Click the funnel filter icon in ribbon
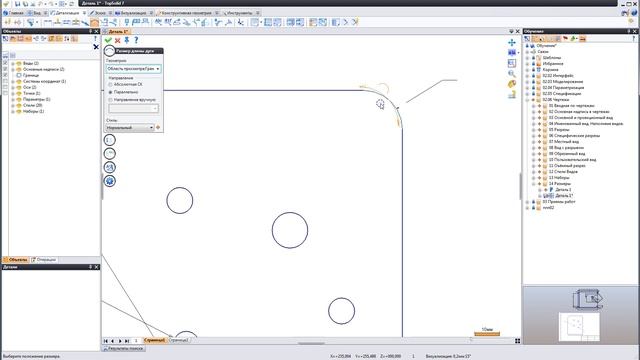Image resolution: width=640 pixels, height=360 pixels. click(x=30, y=22)
